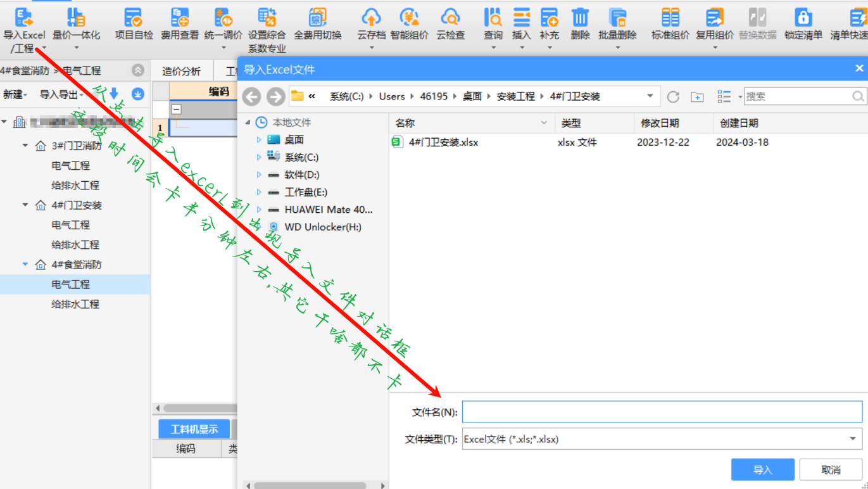Click the grid horizontal scrollbar left arrow
This screenshot has width=868, height=489.
click(x=158, y=409)
